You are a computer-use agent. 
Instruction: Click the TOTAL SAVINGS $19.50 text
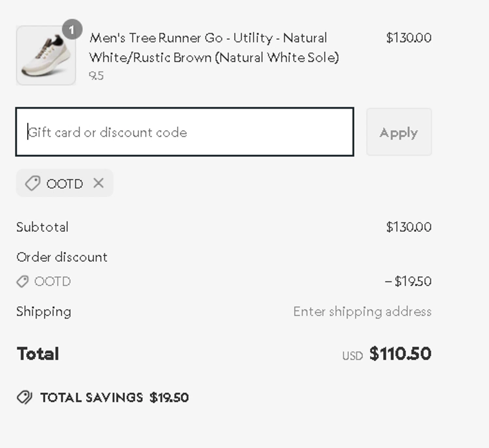114,398
